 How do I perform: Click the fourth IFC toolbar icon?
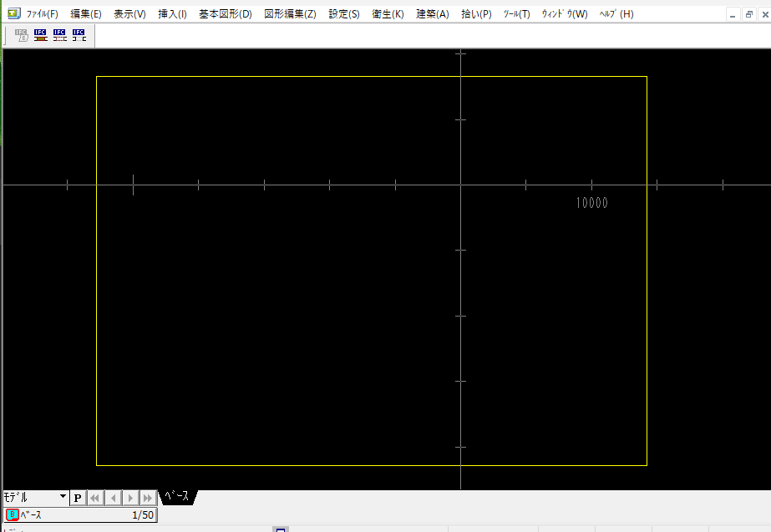[x=79, y=34]
